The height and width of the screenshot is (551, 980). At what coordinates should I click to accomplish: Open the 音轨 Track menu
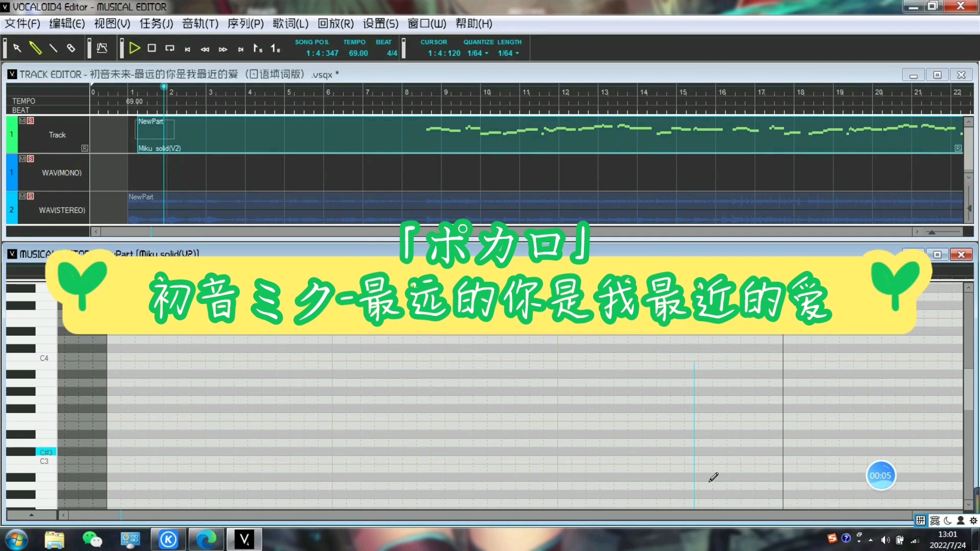pos(199,23)
